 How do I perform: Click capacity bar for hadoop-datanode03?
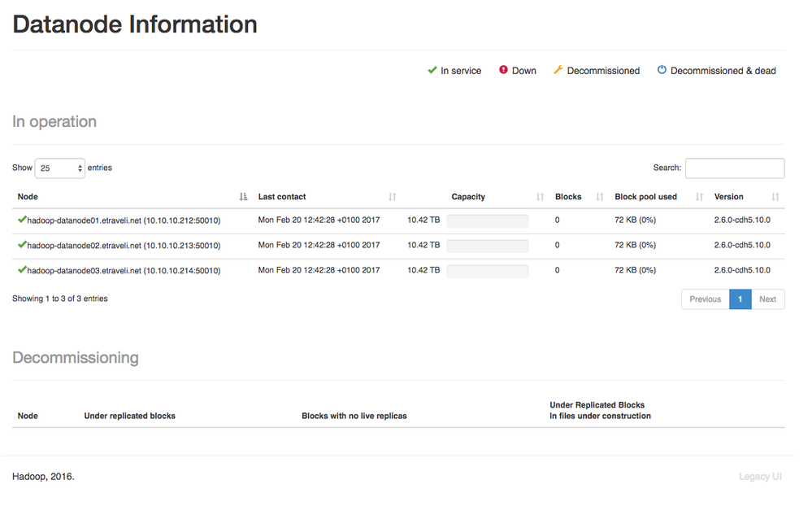(488, 271)
